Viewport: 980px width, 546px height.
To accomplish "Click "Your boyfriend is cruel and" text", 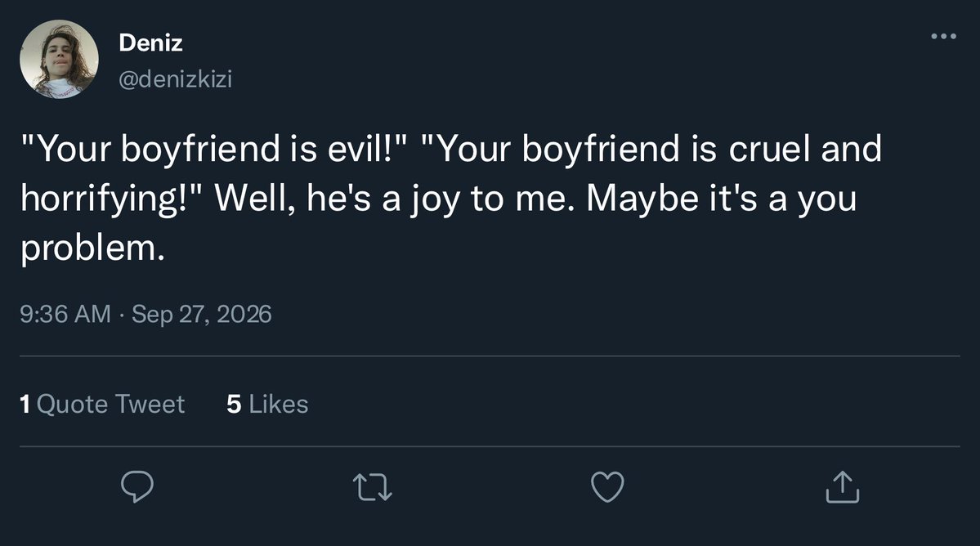I will tap(651, 149).
